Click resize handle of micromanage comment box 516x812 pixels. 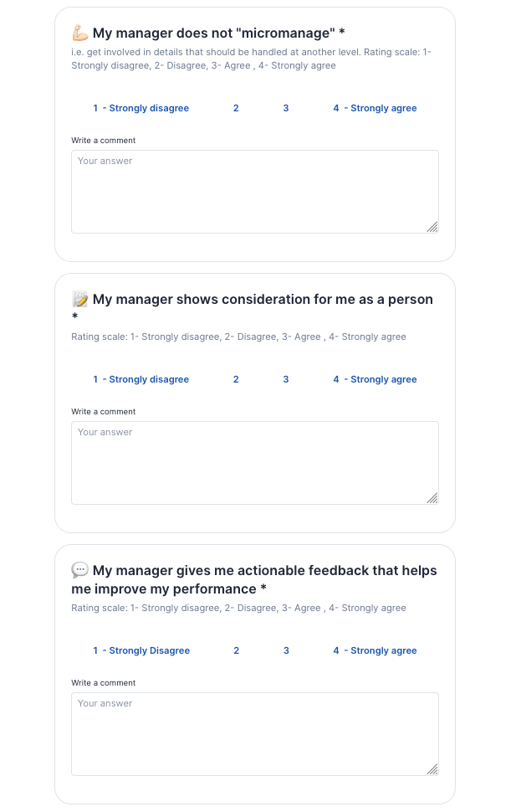point(432,227)
